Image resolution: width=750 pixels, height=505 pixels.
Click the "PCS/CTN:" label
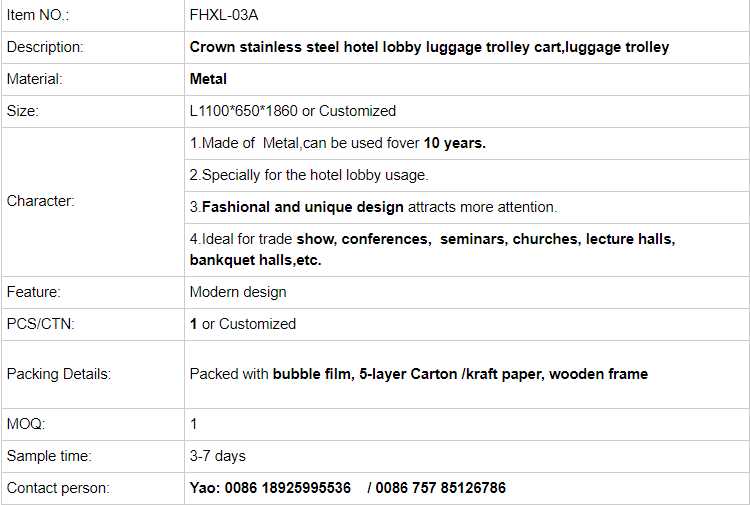[40, 324]
